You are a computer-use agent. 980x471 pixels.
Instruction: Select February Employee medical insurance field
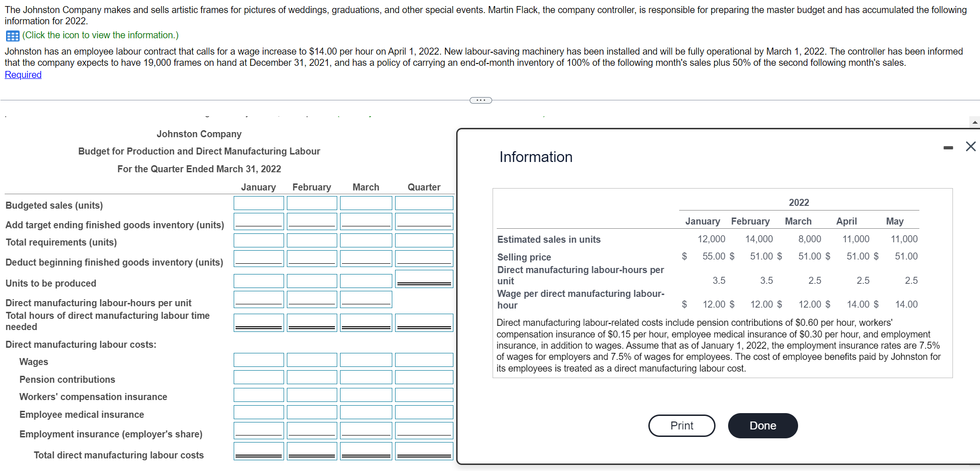tap(312, 412)
